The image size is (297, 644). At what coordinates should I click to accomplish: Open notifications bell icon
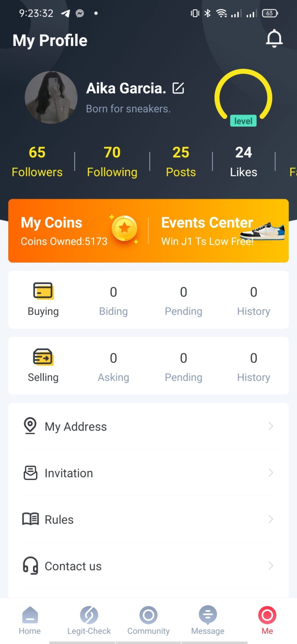[x=274, y=38]
